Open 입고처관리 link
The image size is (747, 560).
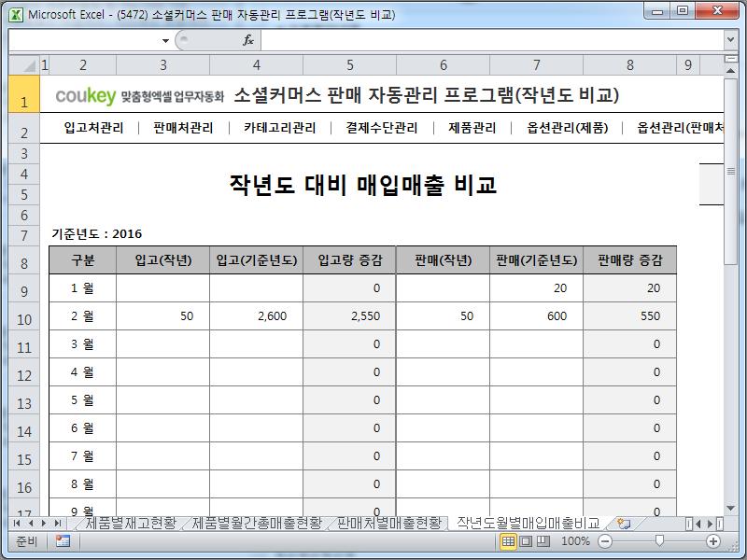point(94,128)
